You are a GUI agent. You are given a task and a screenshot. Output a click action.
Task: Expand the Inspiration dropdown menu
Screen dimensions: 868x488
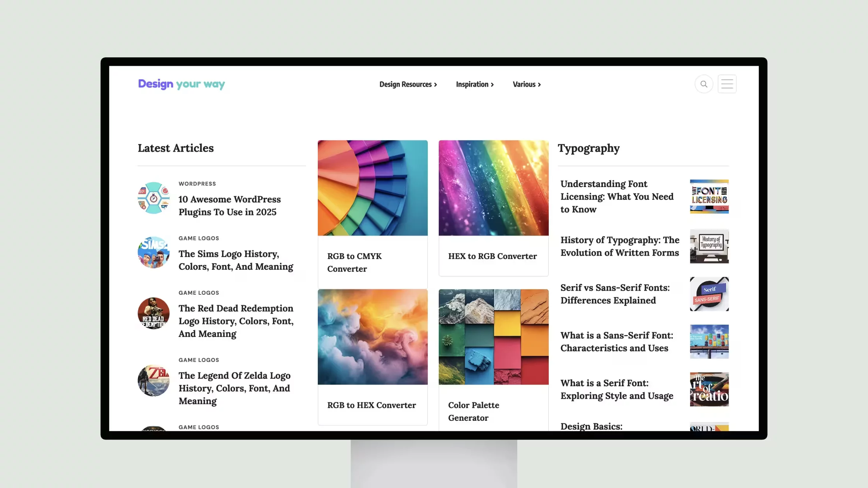coord(474,84)
